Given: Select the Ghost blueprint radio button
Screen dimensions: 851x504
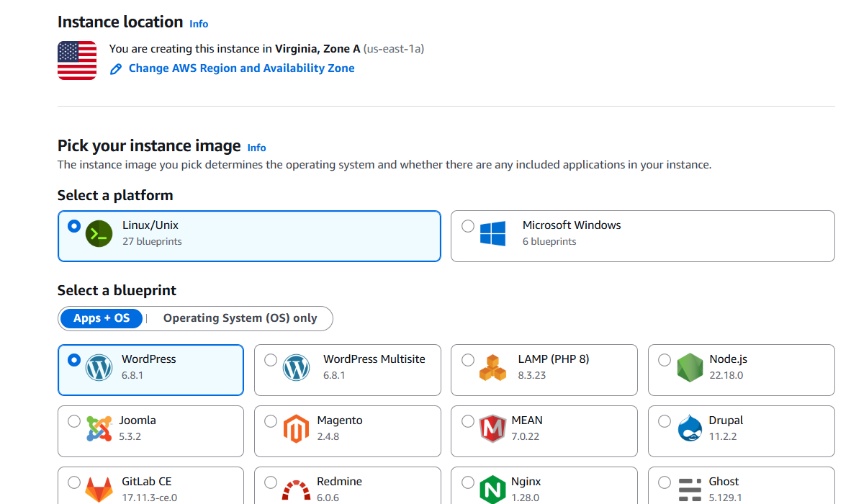Looking at the screenshot, I should point(665,482).
